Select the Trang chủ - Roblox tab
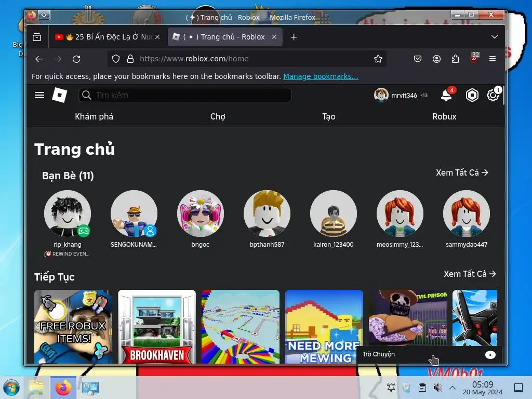This screenshot has width=532, height=399. 225,37
